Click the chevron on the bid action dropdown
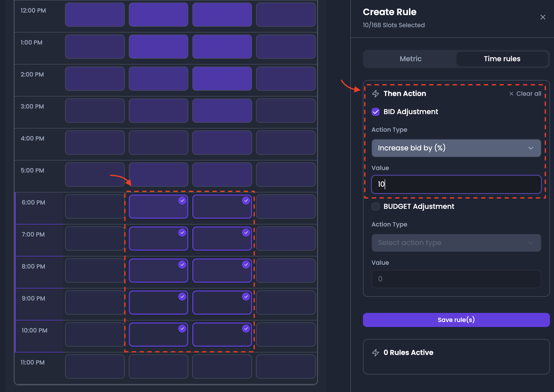 (531, 148)
